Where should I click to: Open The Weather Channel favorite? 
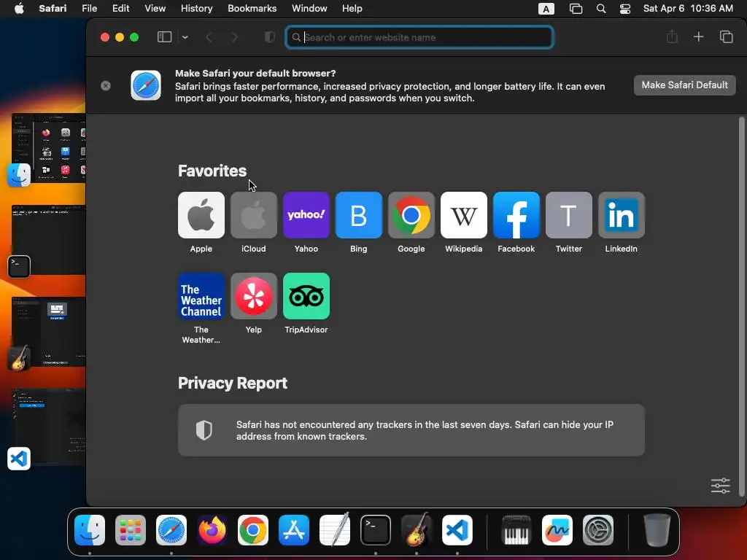(201, 296)
